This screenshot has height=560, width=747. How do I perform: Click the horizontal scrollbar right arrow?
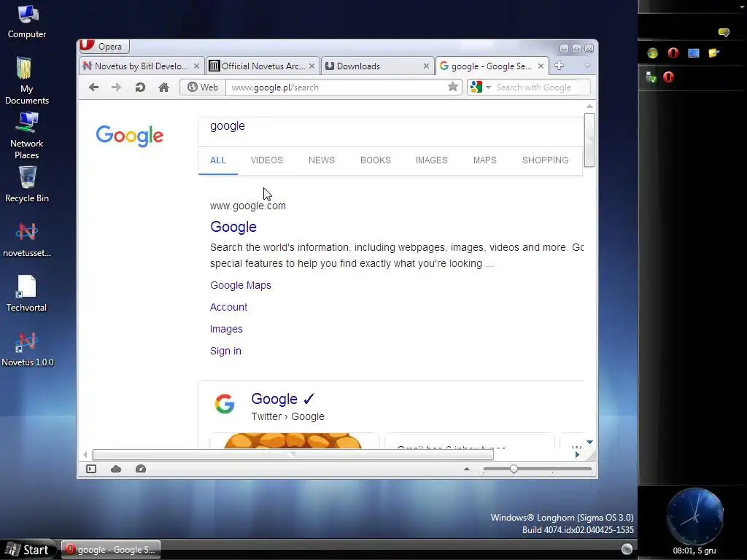pyautogui.click(x=578, y=454)
